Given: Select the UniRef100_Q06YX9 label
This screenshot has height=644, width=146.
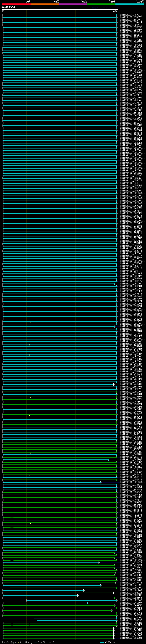Looking at the screenshot, I should click(x=131, y=173).
